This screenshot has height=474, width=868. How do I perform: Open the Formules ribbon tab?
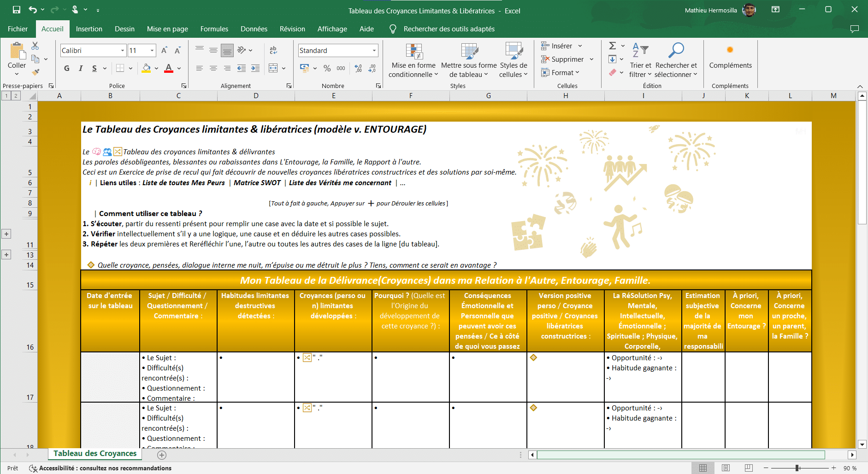214,29
